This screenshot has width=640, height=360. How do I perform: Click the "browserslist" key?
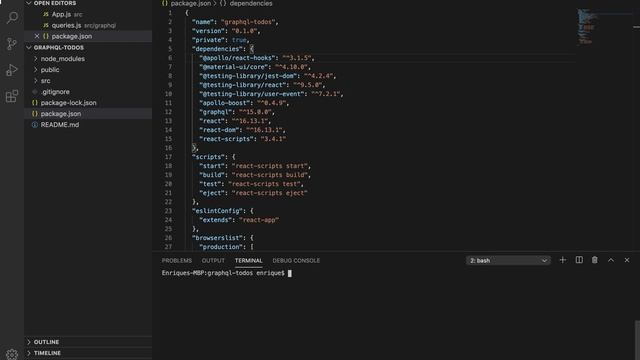218,238
